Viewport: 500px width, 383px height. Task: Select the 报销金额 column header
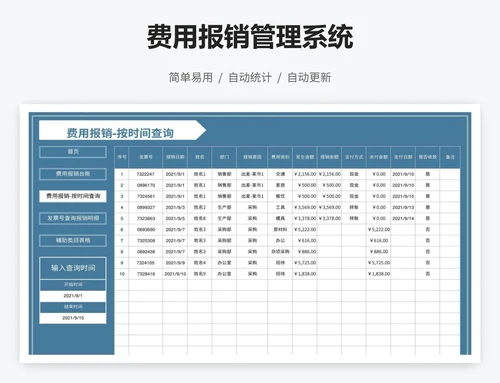tap(330, 157)
